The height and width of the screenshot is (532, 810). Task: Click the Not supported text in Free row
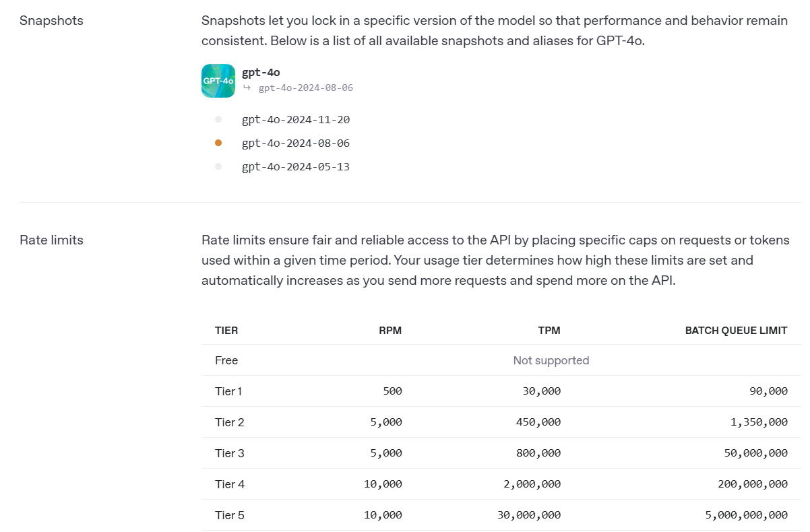tap(551, 360)
